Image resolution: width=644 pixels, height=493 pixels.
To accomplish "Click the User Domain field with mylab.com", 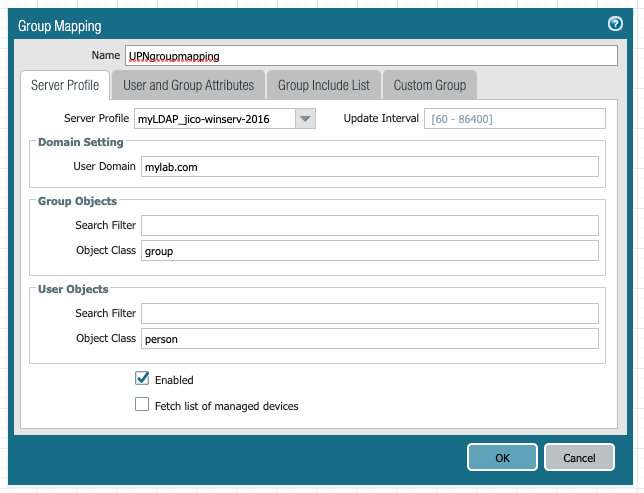I will [x=370, y=167].
